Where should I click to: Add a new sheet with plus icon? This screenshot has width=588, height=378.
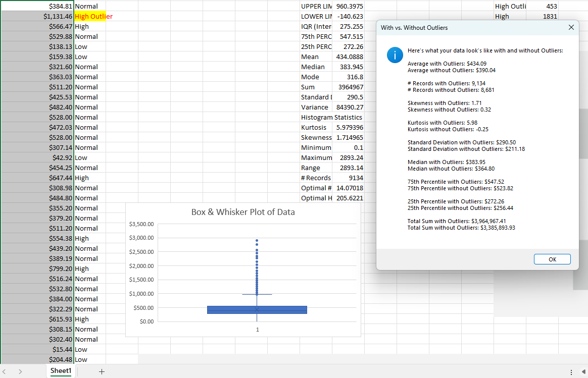point(102,371)
